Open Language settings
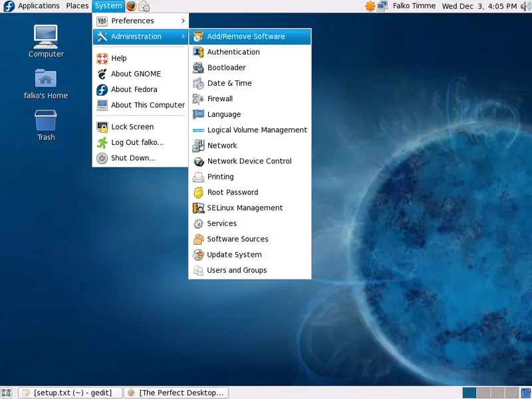The width and height of the screenshot is (532, 399). (x=250, y=114)
